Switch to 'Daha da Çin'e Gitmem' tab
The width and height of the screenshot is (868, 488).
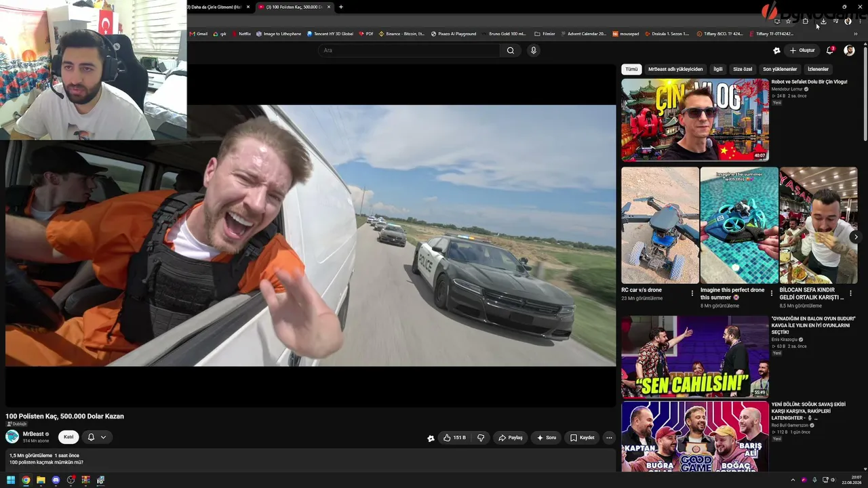pyautogui.click(x=216, y=7)
